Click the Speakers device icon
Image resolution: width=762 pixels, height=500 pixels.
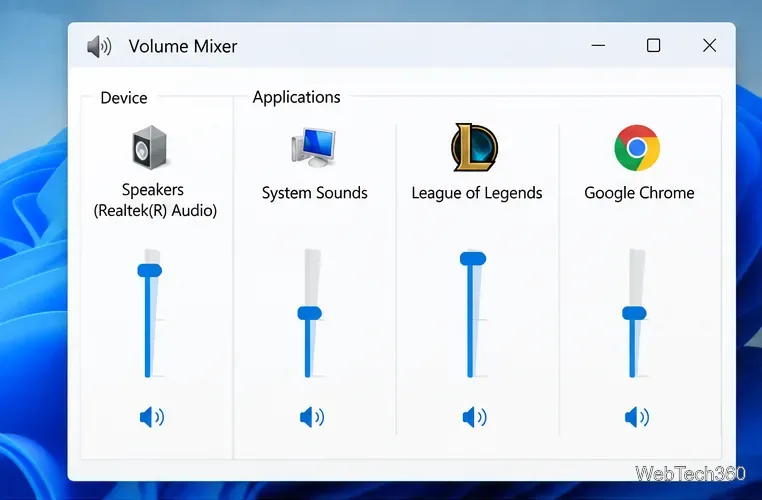pyautogui.click(x=150, y=148)
